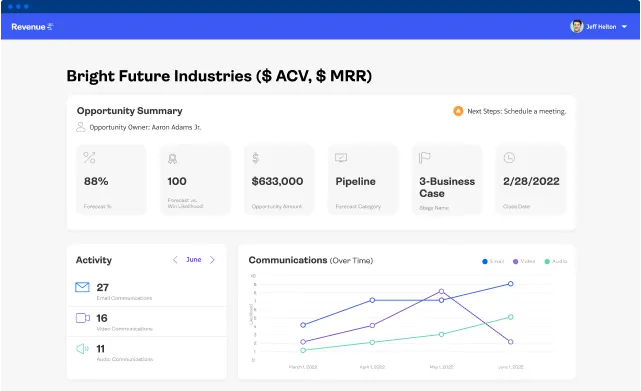The width and height of the screenshot is (641, 391).
Task: Toggle the Video legend purple dot
Action: (x=515, y=261)
